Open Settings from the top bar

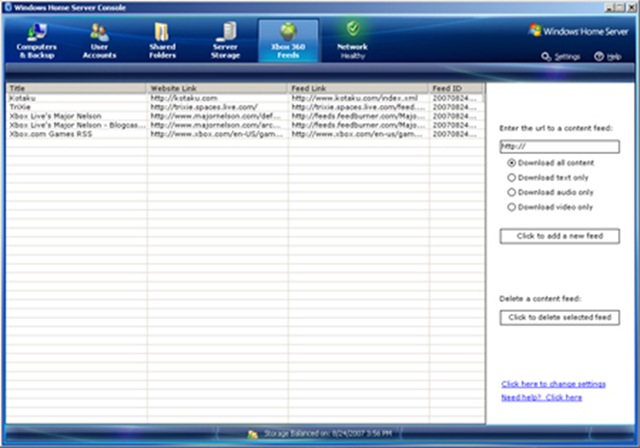click(561, 57)
